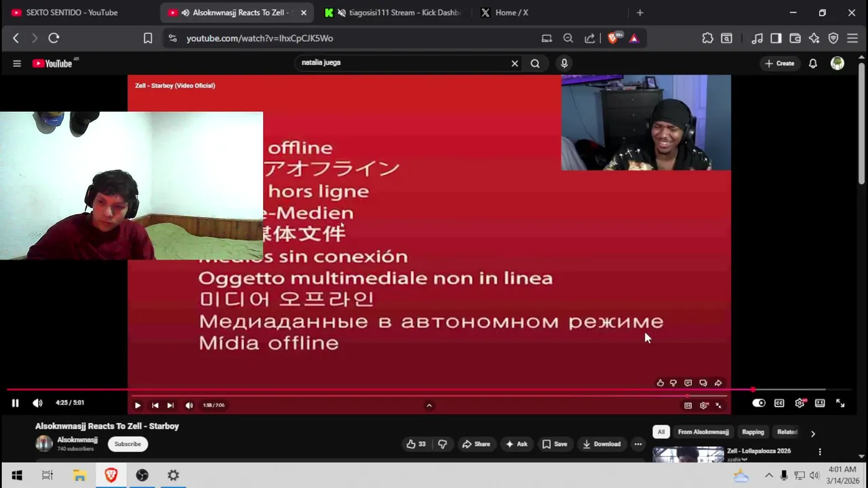Click the Share button
Viewport: 868px width, 488px height.
coord(476,444)
